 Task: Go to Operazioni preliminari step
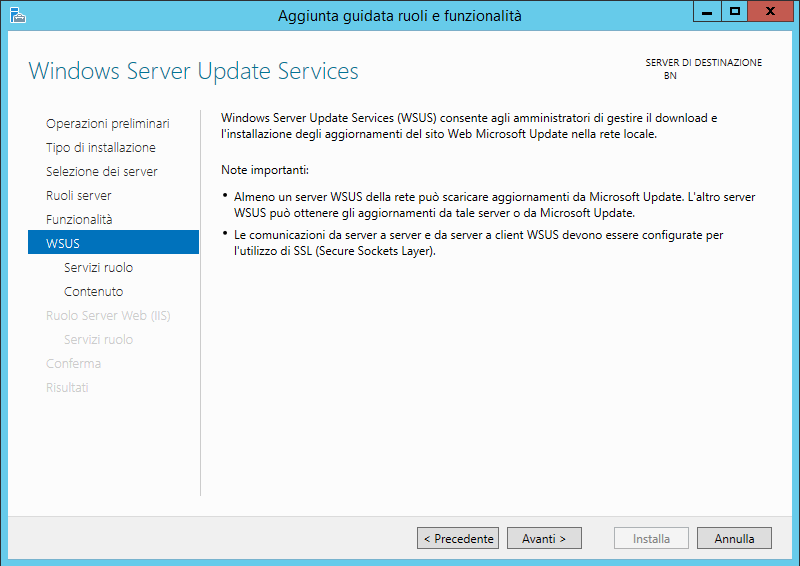108,124
